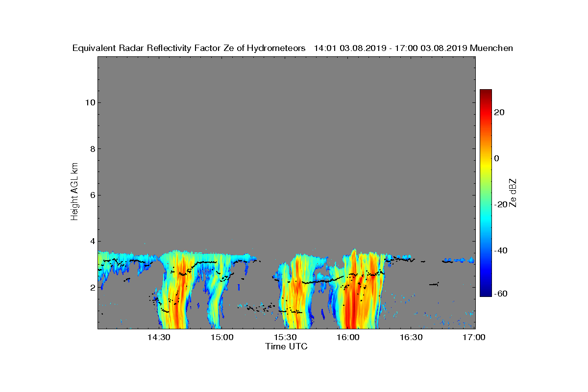
Task: Click the Time UTC axis title
Action: coord(286,346)
